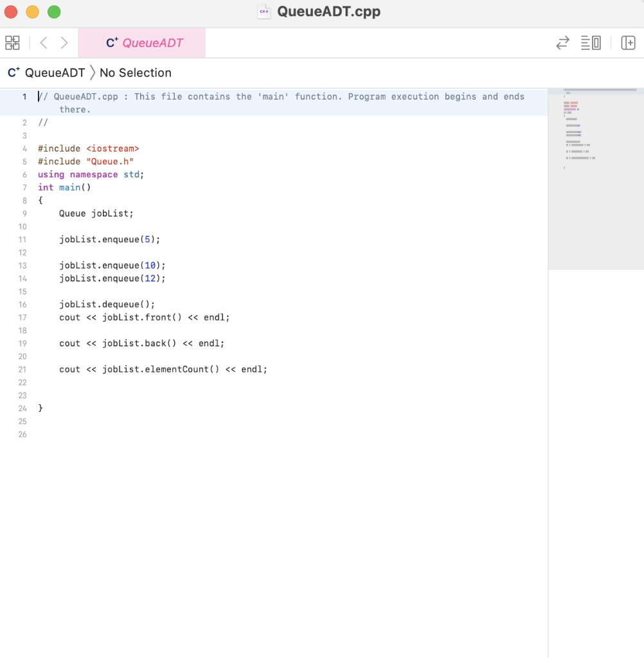This screenshot has width=644, height=658.
Task: Click line number 24 in the gutter
Action: click(22, 409)
